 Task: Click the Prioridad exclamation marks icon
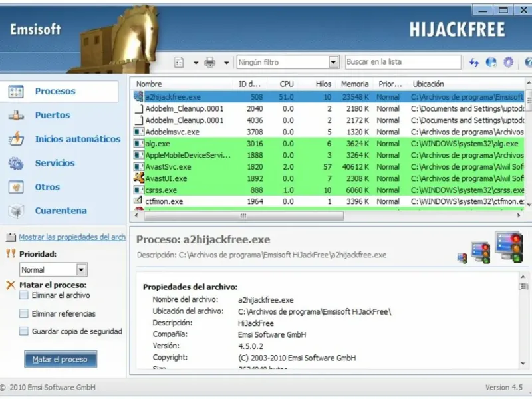[11, 253]
